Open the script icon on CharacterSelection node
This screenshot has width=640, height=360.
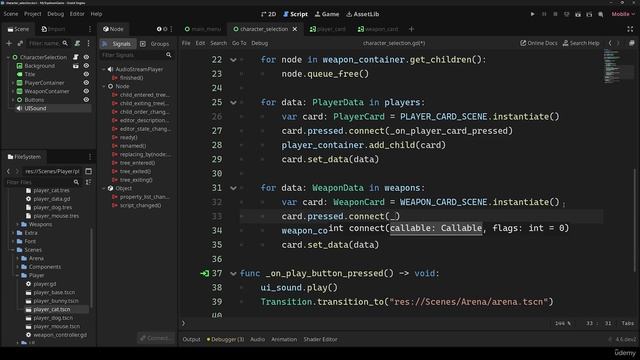tap(76, 57)
